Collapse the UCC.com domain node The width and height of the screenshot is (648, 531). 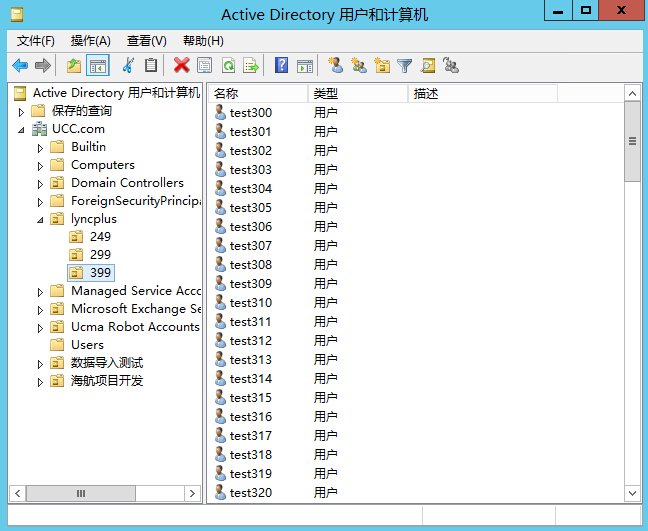tap(21, 130)
